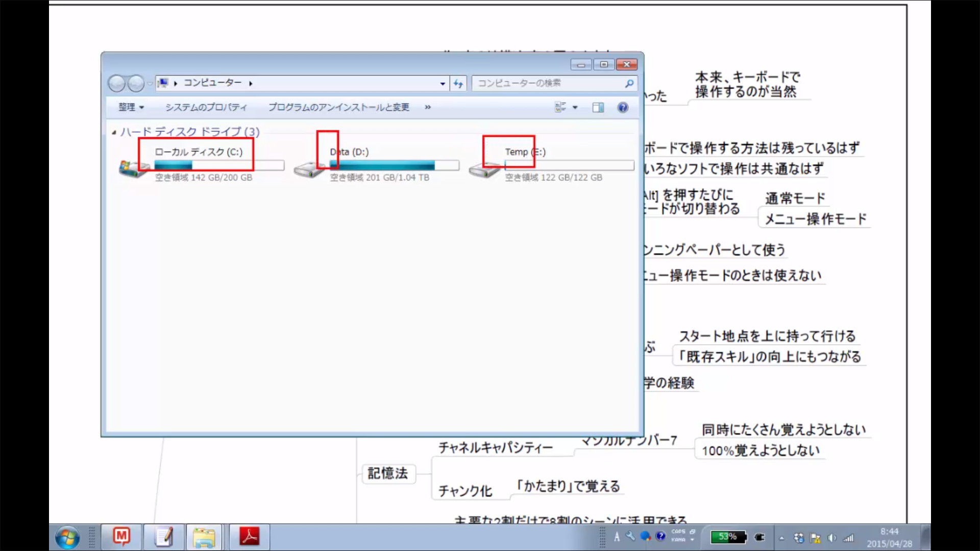
Task: Click the Explorer help question mark icon
Action: coord(623,108)
